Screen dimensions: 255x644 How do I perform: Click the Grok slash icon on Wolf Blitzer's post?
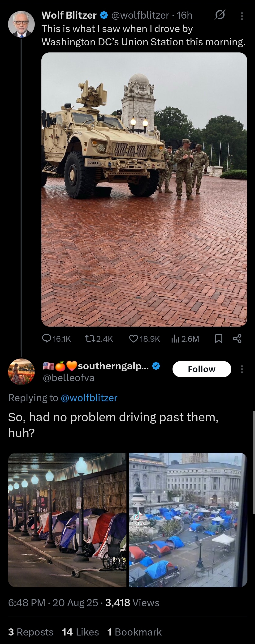220,15
